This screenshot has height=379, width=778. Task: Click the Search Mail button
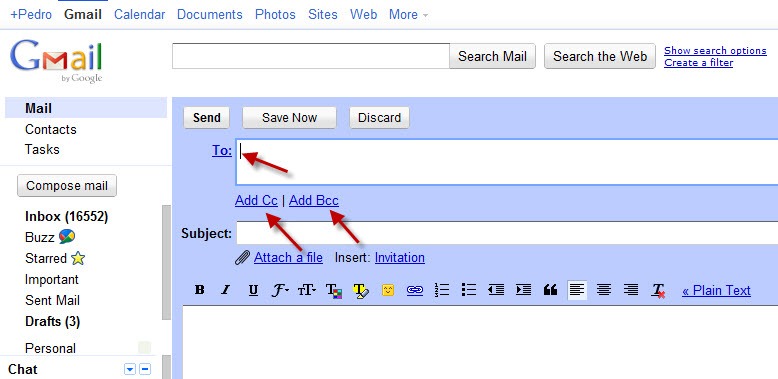492,56
